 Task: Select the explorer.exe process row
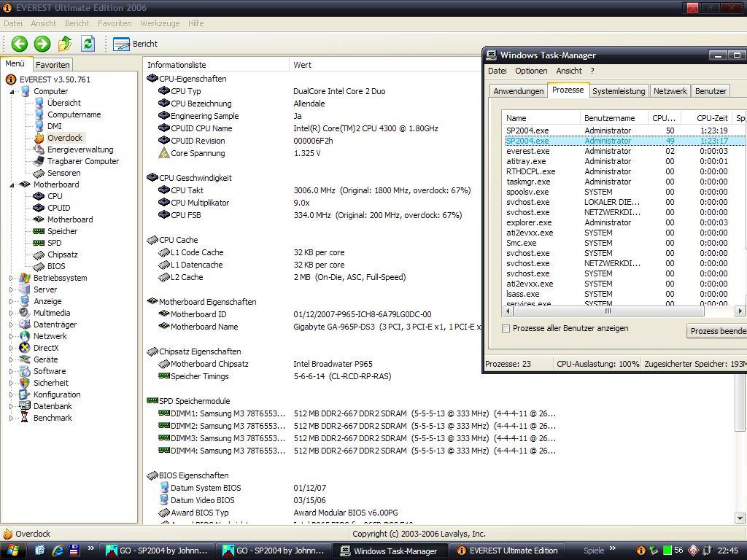[624, 223]
